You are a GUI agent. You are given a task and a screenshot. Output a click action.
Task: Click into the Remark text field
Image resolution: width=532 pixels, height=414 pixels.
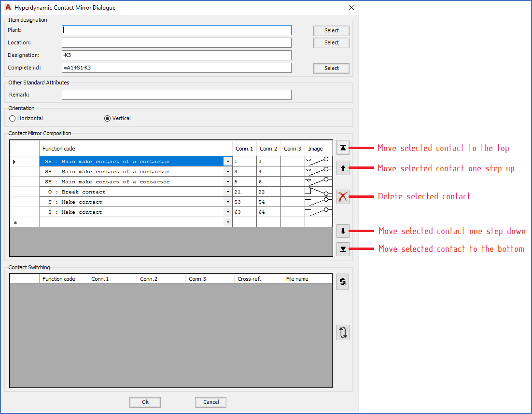click(177, 95)
